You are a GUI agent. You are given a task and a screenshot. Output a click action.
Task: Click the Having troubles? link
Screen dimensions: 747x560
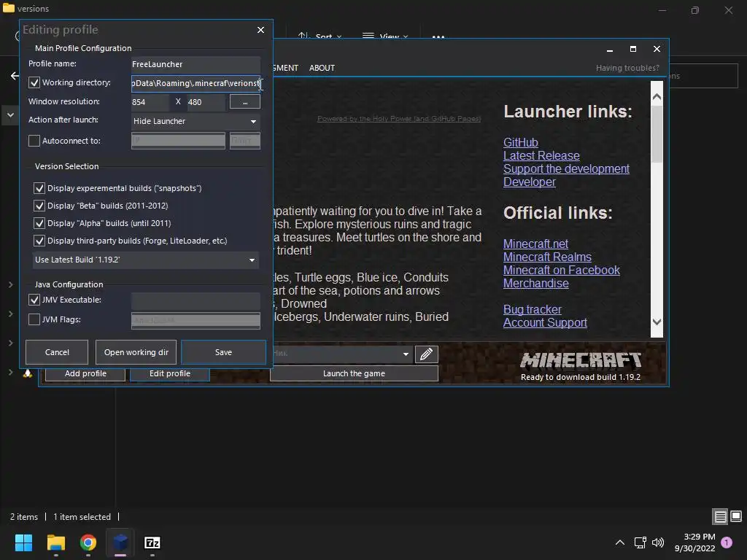click(x=627, y=68)
